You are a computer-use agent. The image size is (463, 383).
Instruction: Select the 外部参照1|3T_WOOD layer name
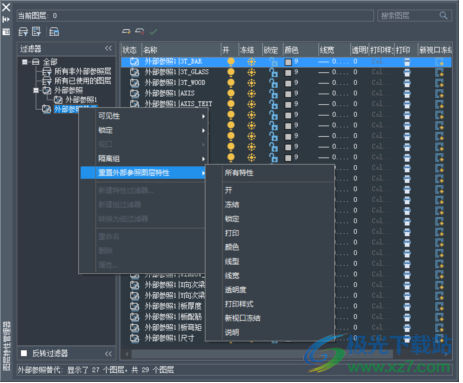click(x=175, y=83)
